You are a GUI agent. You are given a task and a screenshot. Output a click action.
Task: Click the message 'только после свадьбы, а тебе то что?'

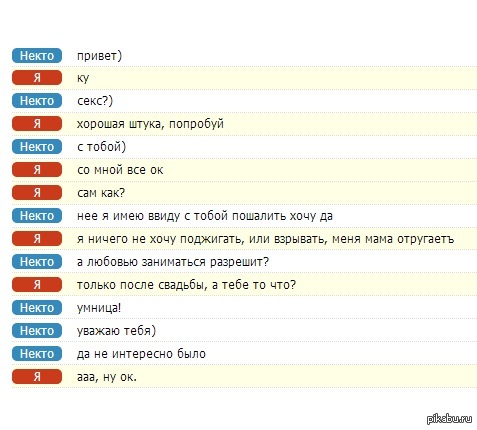[186, 285]
